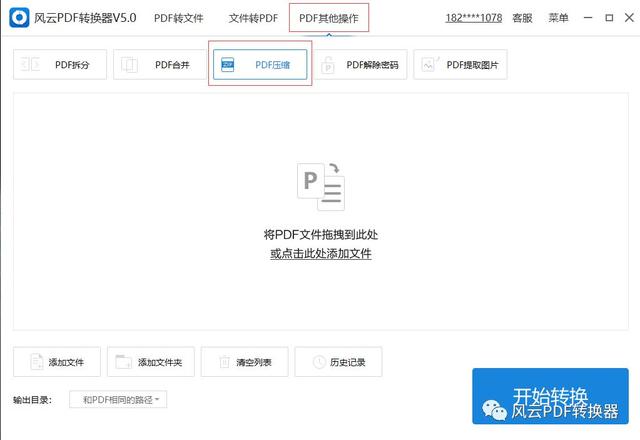Click the PDF压缩 compress icon
This screenshot has width=640, height=440.
point(227,64)
